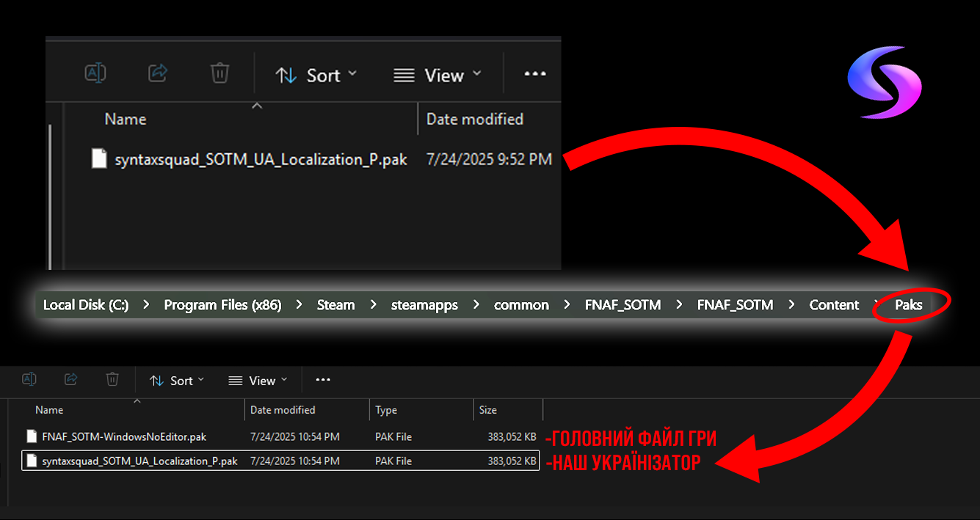
Task: Navigate to the Steam path segment
Action: click(x=335, y=305)
